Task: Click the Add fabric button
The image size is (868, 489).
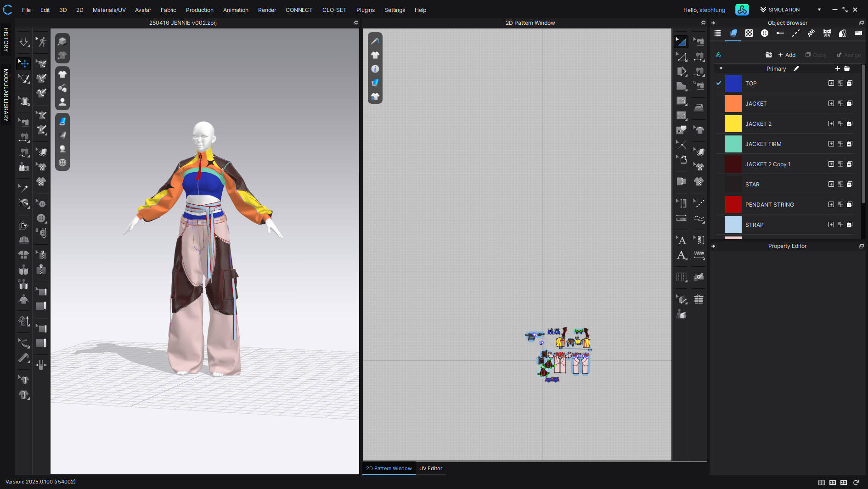Action: coord(786,55)
